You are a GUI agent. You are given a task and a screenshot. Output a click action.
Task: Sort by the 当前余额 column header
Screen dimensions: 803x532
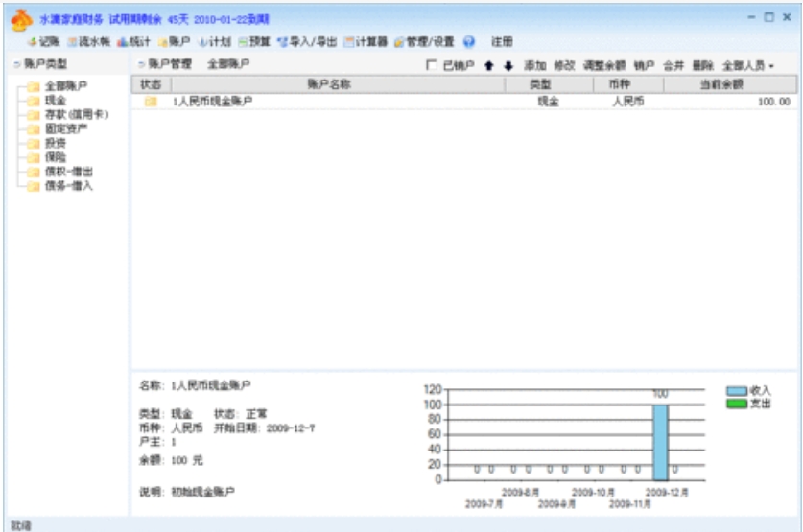coord(730,84)
